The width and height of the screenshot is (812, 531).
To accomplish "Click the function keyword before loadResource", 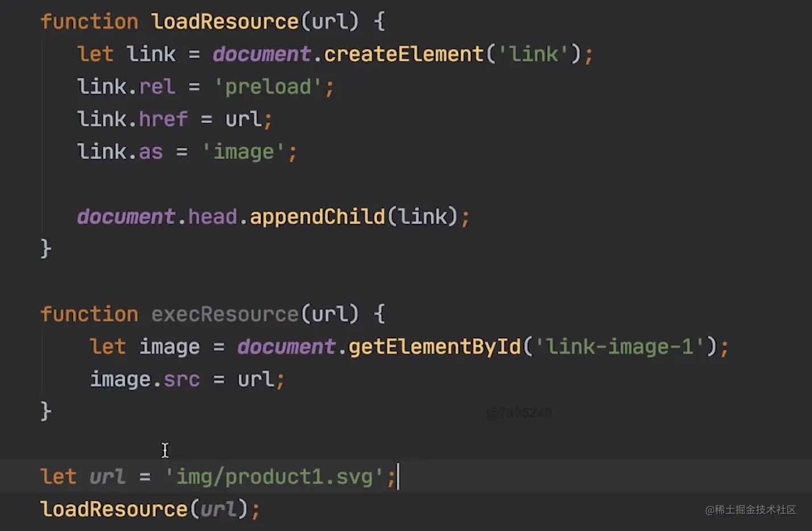I will click(x=89, y=22).
